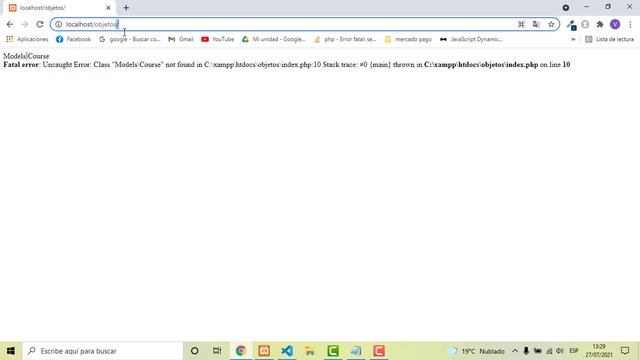Image resolution: width=640 pixels, height=360 pixels.
Task: Select the localhost/objetos/ tab
Action: [x=60, y=8]
